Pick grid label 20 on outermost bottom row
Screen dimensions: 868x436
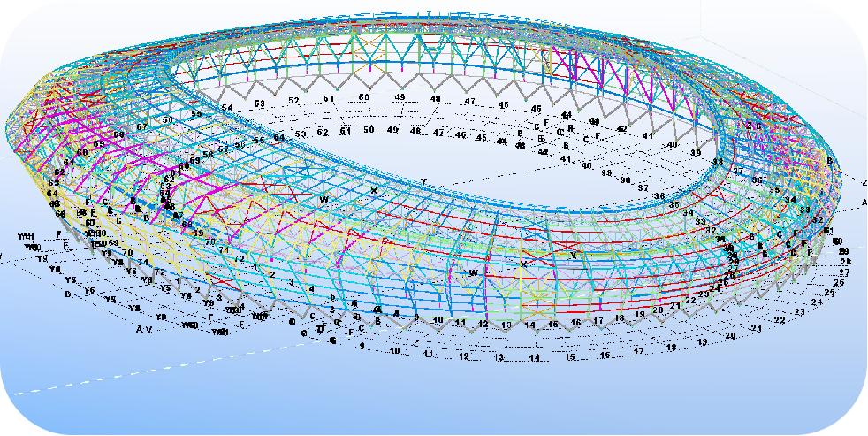click(730, 336)
